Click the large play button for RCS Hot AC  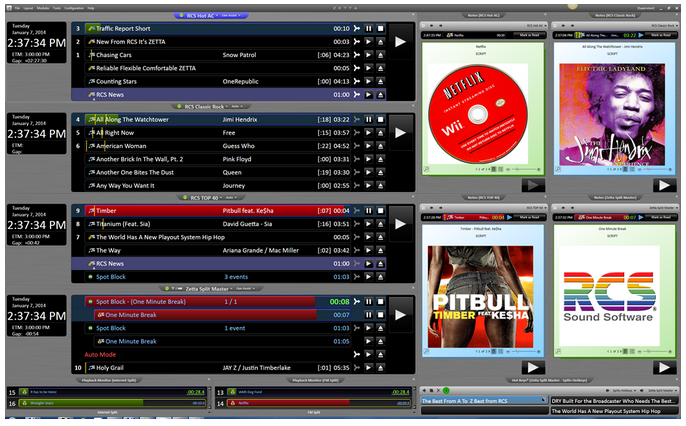(x=401, y=42)
